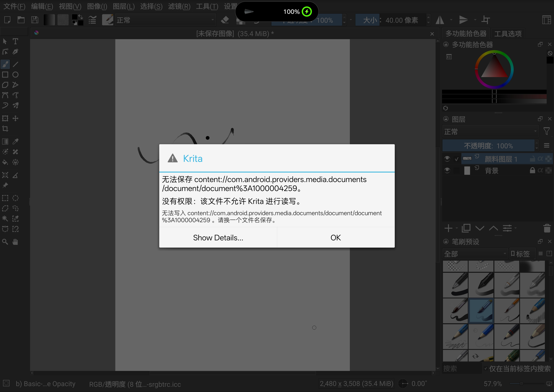The image size is (554, 392).
Task: Click the Save document toolbar icon
Action: [x=35, y=20]
